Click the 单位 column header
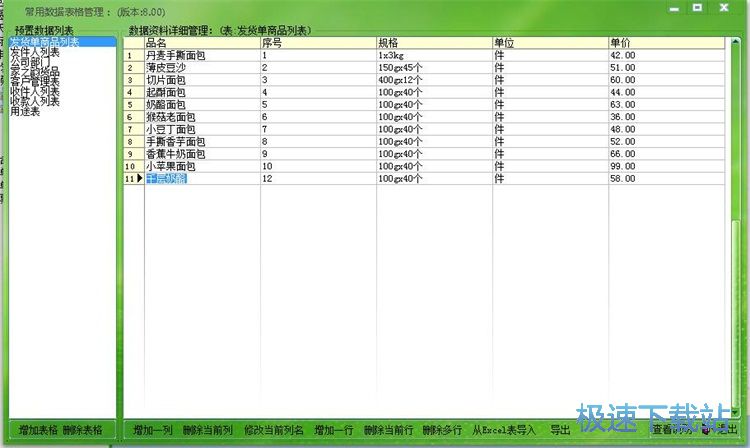The image size is (750, 448). tap(551, 43)
